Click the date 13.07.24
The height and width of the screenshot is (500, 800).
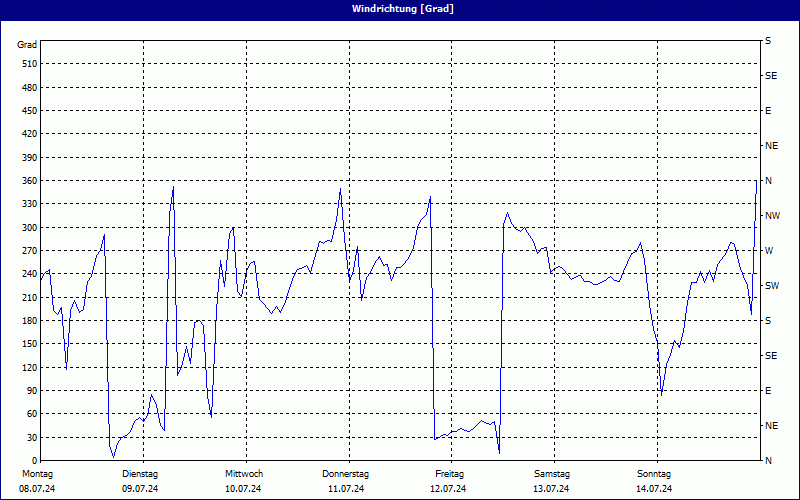(551, 489)
